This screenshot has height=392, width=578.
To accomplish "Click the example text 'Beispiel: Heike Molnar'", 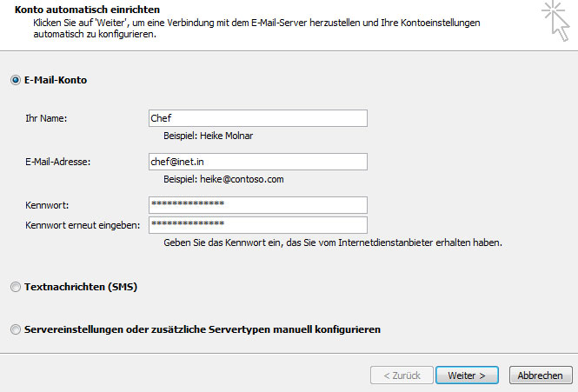I will [209, 136].
